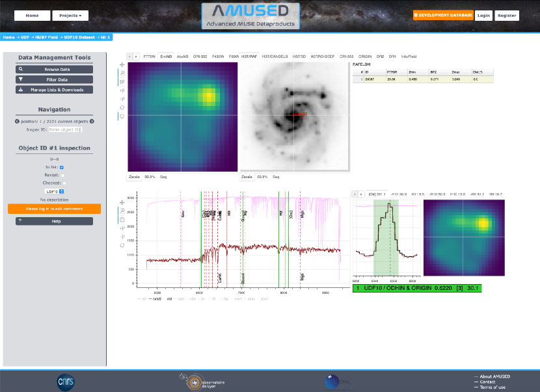Select the H11 8.5 line tab
This screenshot has height=392, width=540.
[418, 194]
